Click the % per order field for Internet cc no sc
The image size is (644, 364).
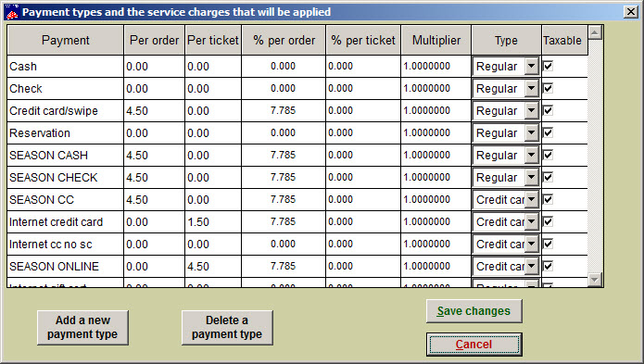(x=284, y=244)
